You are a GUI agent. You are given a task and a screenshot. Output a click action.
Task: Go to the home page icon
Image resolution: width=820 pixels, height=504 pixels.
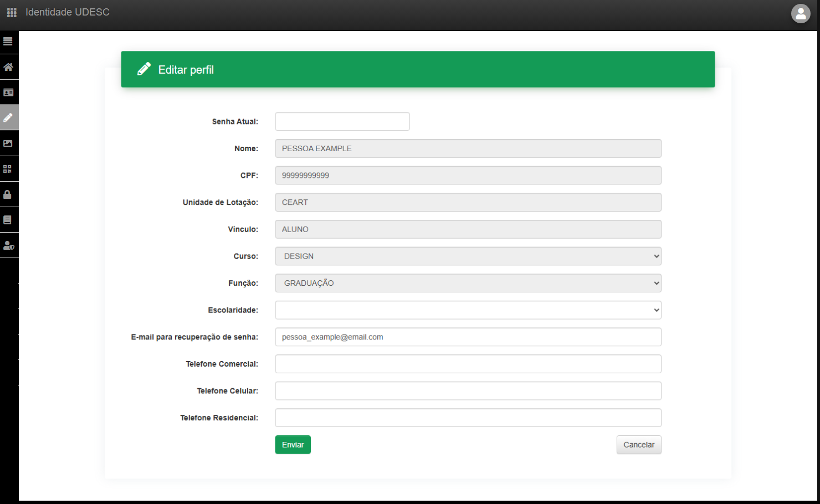pos(8,67)
